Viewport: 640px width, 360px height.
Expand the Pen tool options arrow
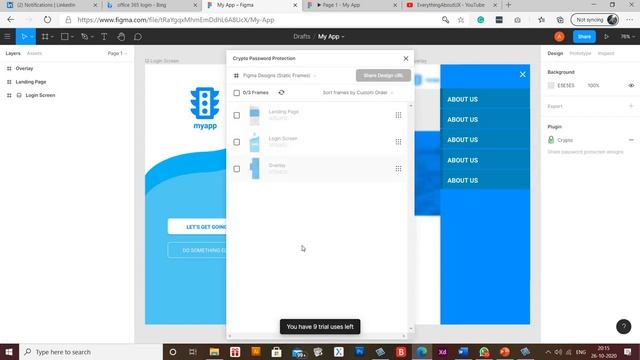tap(92, 37)
